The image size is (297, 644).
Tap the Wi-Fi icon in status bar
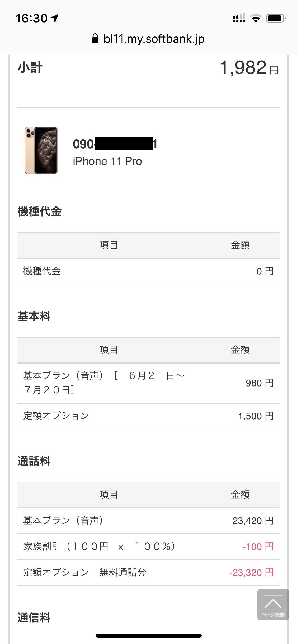255,18
